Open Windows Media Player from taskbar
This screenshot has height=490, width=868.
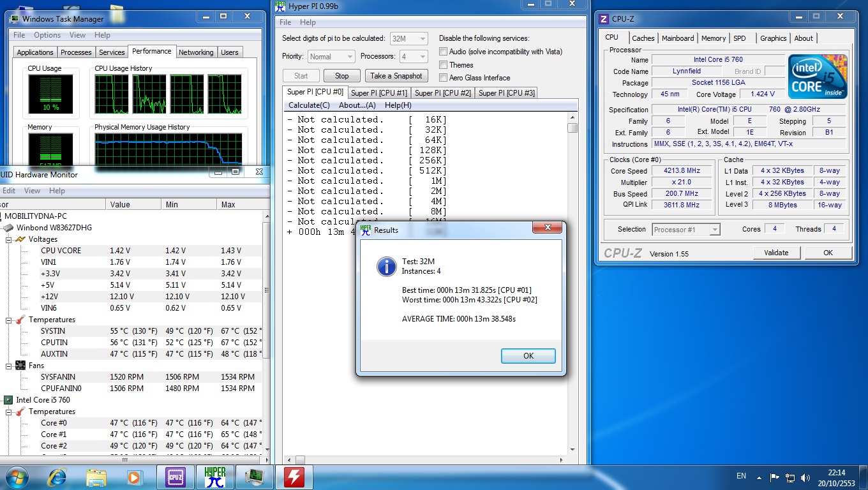133,477
